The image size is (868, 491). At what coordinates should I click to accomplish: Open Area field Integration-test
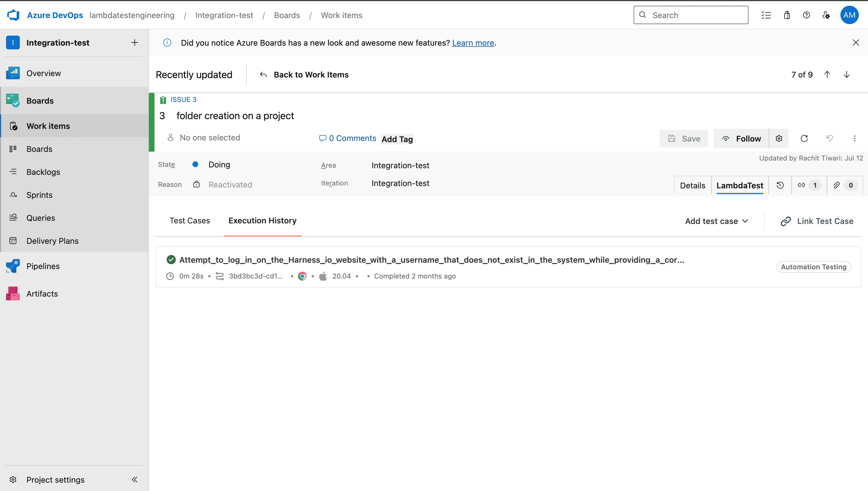pyautogui.click(x=400, y=165)
